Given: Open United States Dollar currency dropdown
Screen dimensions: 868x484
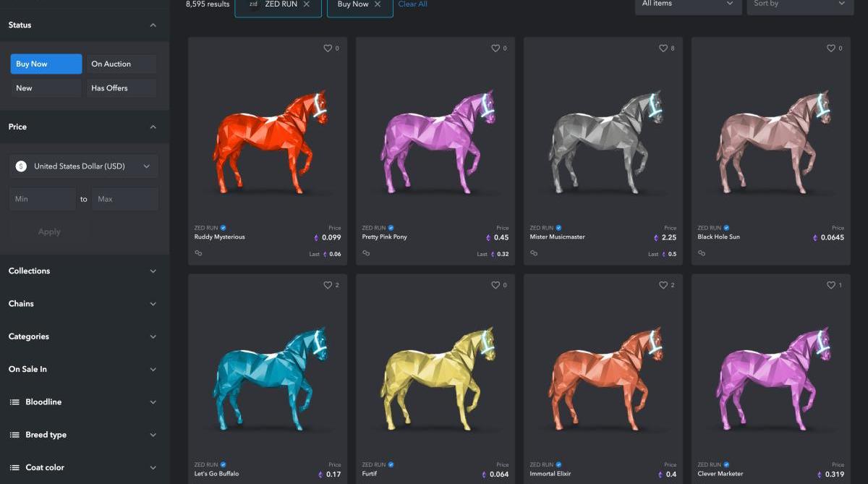Looking at the screenshot, I should pyautogui.click(x=84, y=166).
